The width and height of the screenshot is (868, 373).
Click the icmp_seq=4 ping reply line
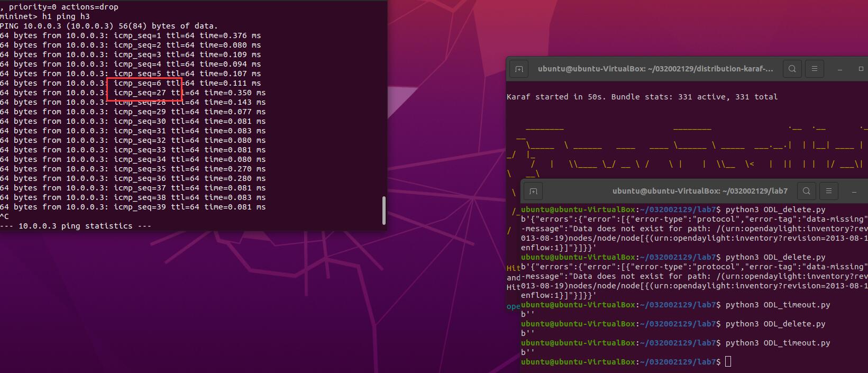click(130, 64)
